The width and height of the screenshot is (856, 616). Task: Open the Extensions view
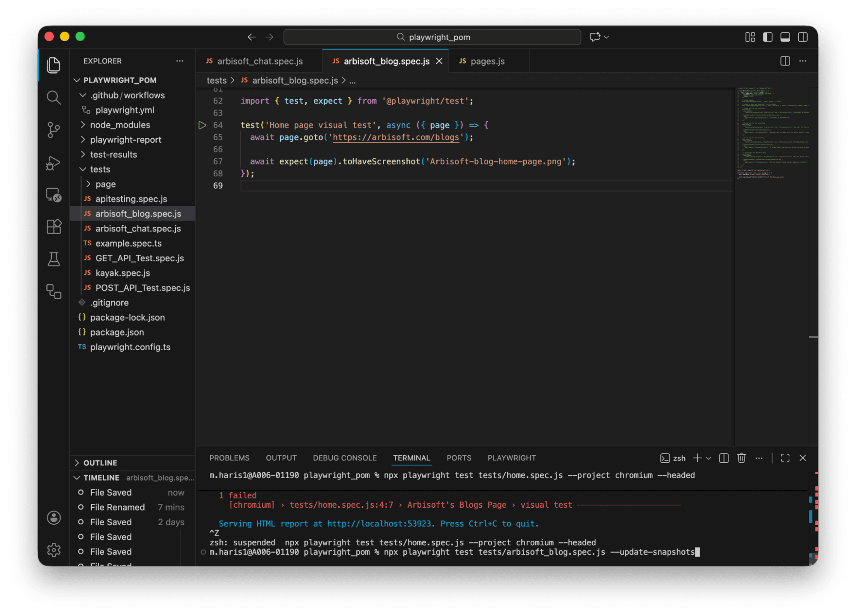click(x=54, y=226)
